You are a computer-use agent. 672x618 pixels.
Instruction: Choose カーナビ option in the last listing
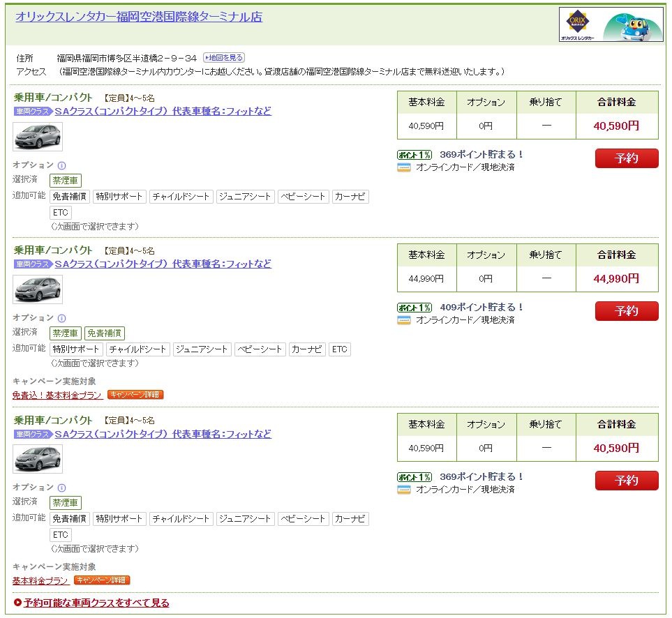point(350,519)
